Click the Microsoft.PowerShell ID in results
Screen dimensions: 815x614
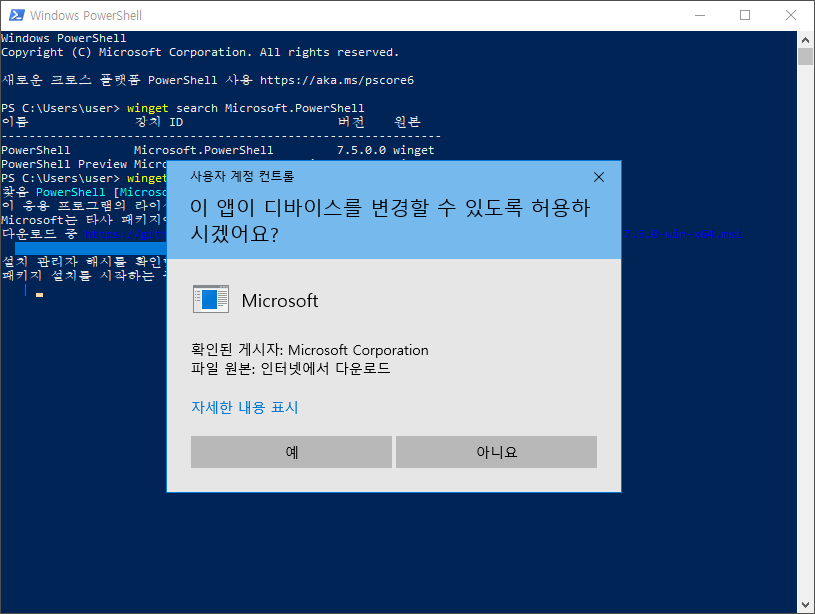tap(203, 150)
